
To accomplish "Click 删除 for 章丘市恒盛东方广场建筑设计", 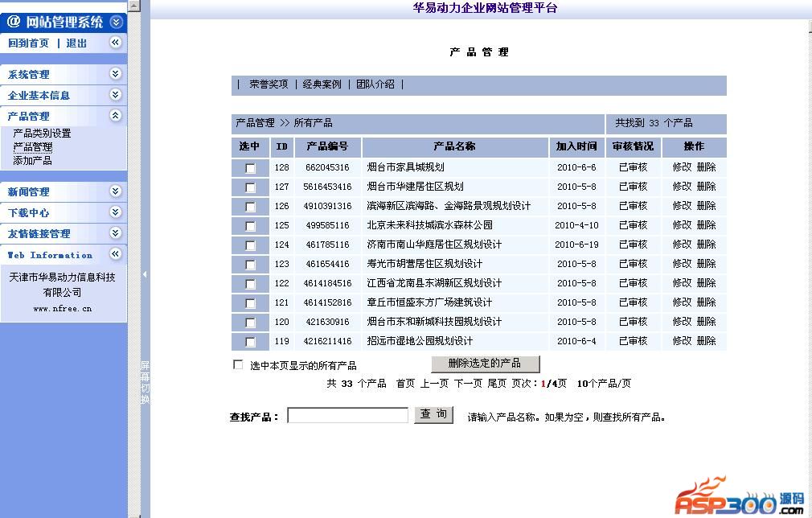I will (x=707, y=302).
